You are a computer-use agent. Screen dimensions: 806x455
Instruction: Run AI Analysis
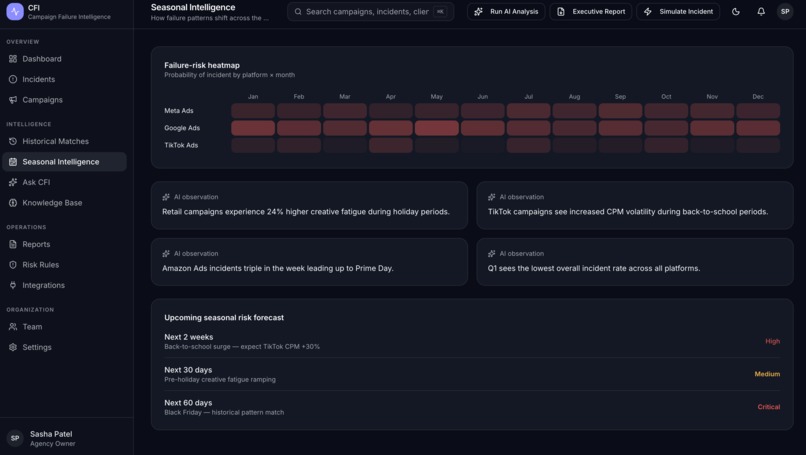click(x=506, y=11)
